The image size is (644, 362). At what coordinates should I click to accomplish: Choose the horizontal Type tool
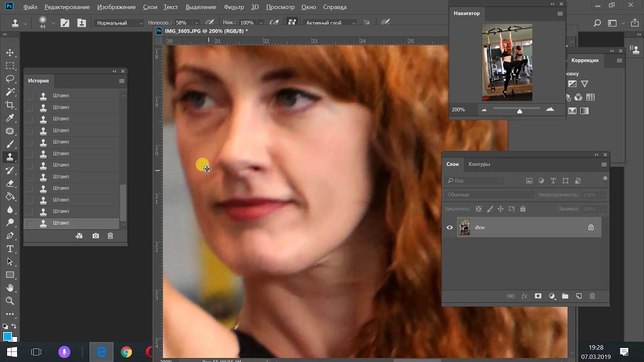click(x=10, y=249)
